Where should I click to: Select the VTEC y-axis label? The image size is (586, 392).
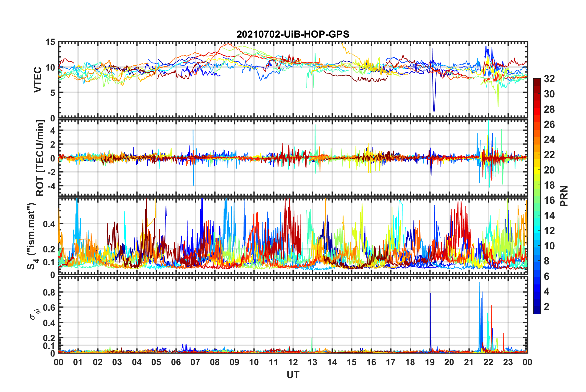pyautogui.click(x=38, y=80)
